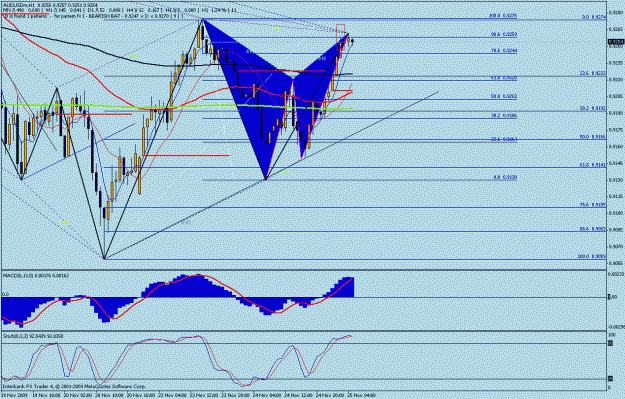
Task: Click the 61.8 Fibonacci label near the right axis
Action: coord(592,165)
